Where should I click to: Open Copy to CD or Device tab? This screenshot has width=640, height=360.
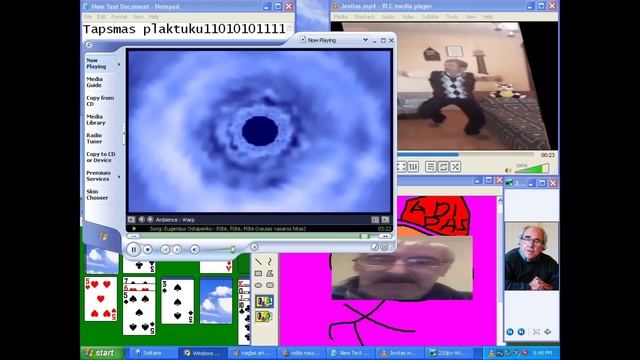100,157
